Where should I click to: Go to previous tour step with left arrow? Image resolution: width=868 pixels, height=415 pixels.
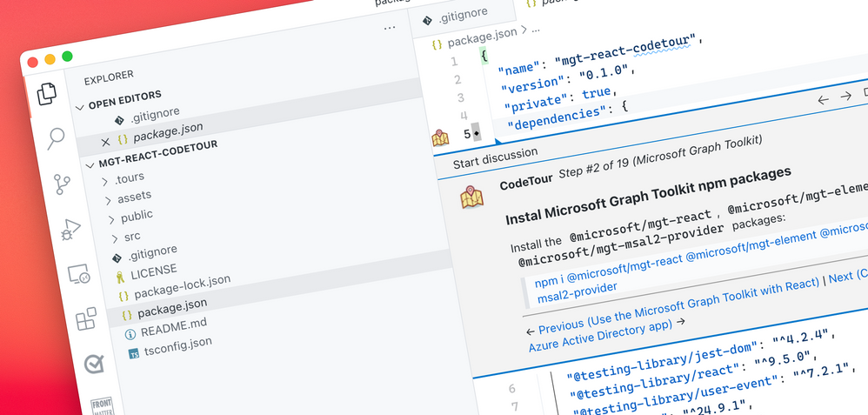tap(823, 100)
